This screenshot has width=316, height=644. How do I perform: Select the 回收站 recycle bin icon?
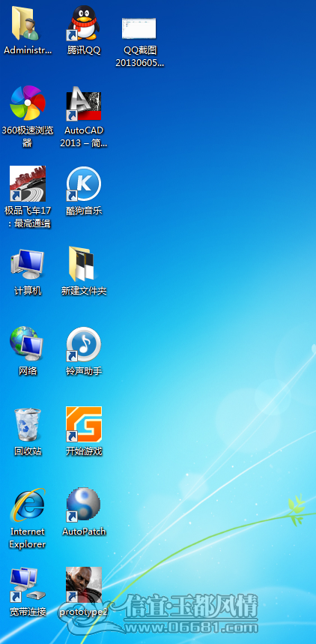(x=28, y=424)
